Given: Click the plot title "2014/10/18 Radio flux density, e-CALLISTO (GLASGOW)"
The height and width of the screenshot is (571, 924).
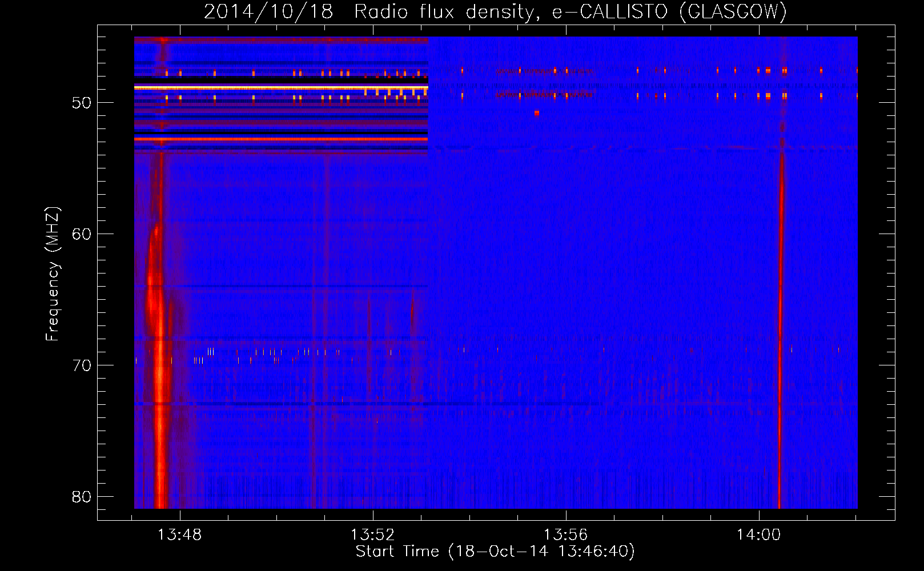Looking at the screenshot, I should pos(495,11).
